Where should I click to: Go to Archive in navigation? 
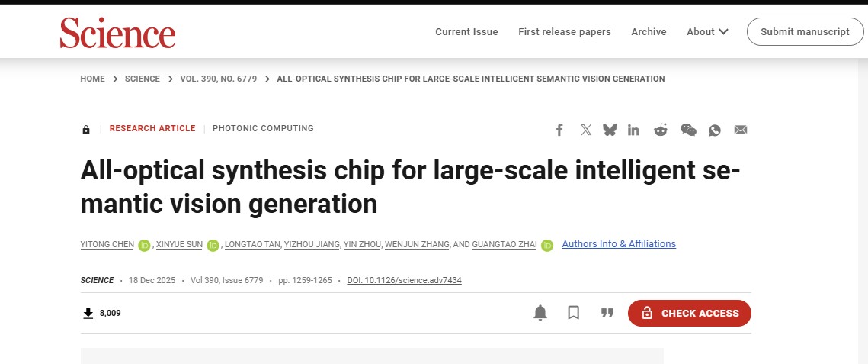(x=649, y=32)
